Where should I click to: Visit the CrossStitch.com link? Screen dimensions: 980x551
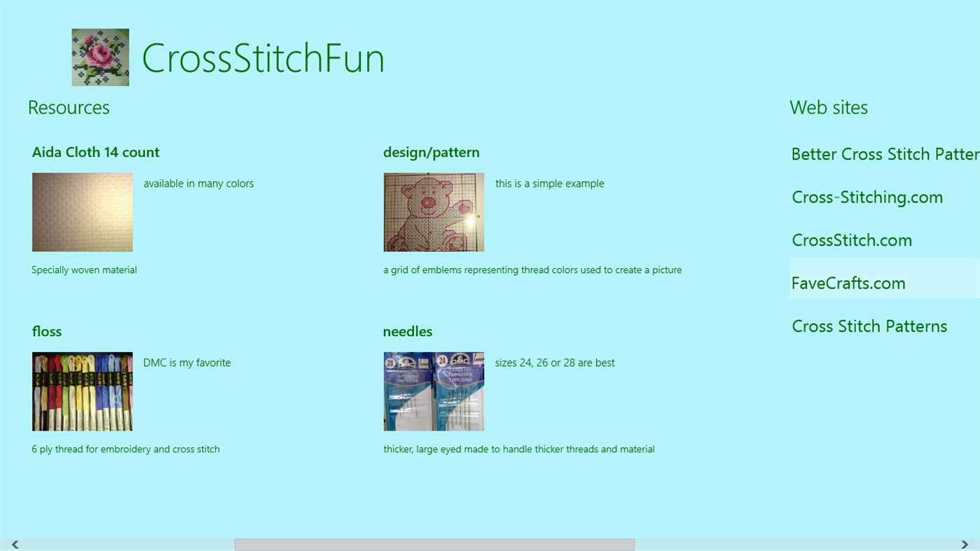852,240
